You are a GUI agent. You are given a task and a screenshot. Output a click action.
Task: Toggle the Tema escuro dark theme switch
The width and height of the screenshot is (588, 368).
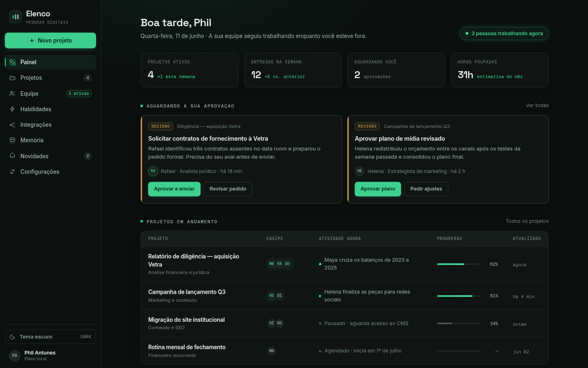tap(50, 337)
